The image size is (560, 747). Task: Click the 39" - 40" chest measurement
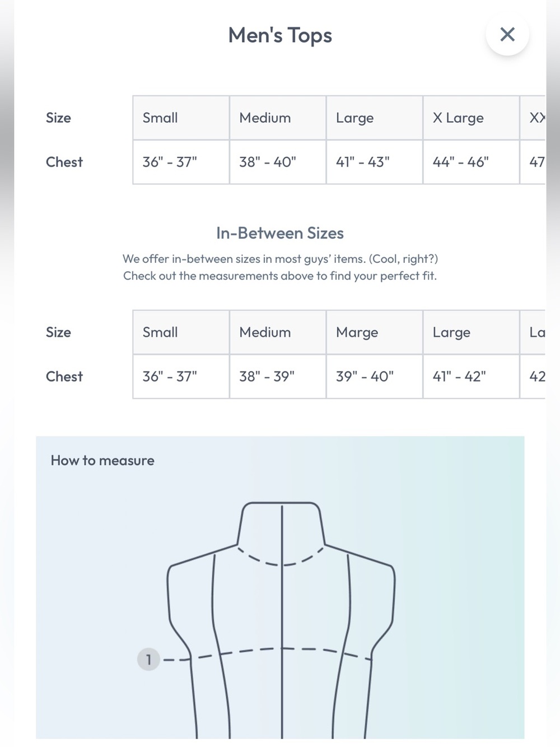point(375,377)
